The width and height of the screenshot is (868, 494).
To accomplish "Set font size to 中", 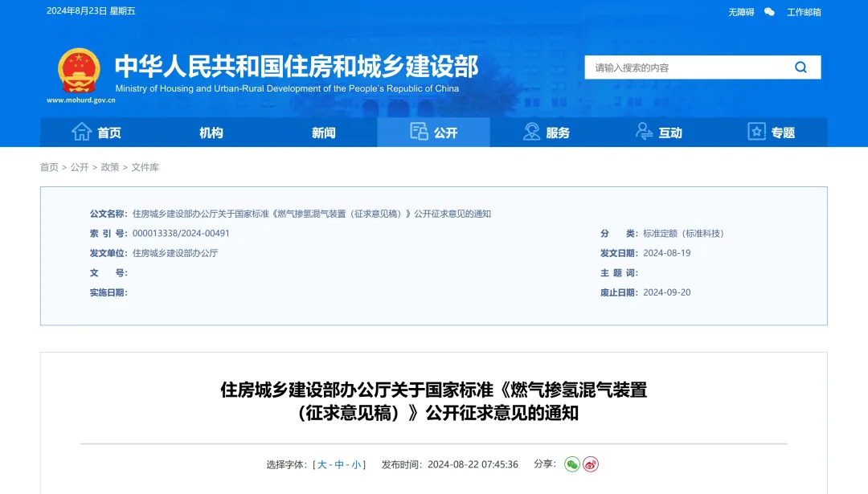I will click(339, 464).
